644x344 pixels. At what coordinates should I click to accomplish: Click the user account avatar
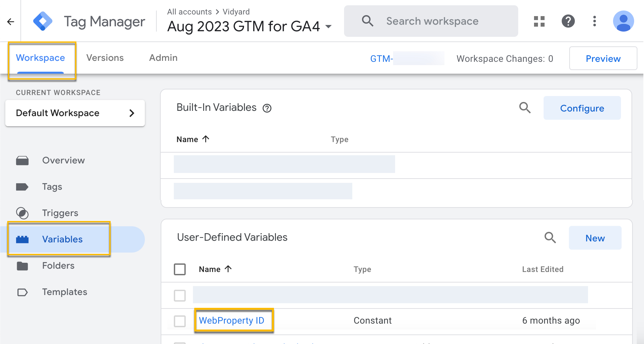(x=624, y=21)
